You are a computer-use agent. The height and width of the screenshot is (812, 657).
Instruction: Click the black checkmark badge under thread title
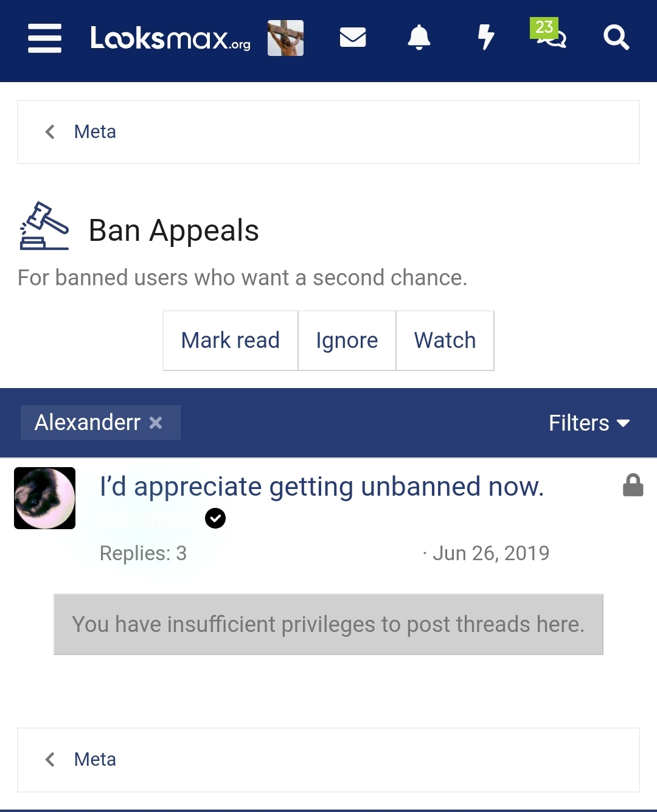click(x=215, y=518)
